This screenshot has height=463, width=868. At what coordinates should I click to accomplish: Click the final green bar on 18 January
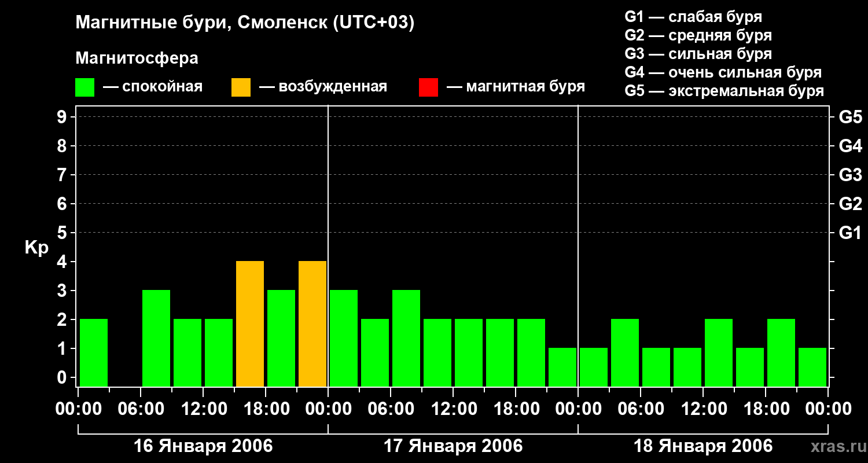click(812, 367)
